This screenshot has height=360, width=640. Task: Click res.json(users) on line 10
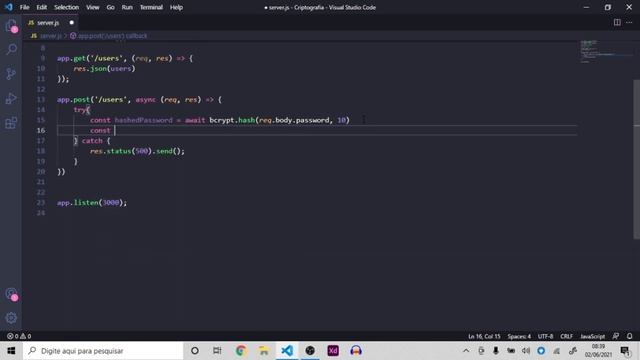pos(104,69)
